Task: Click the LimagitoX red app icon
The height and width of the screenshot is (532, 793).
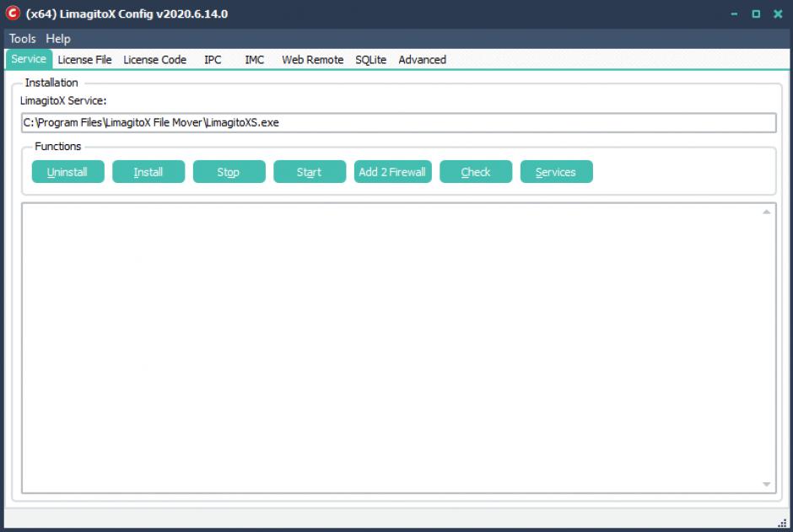Action: coord(13,13)
